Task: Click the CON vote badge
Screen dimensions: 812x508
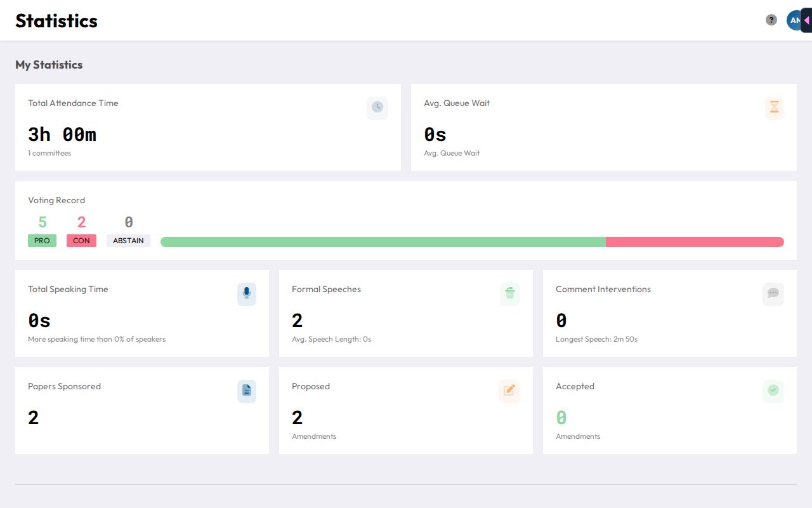Action: pos(81,241)
